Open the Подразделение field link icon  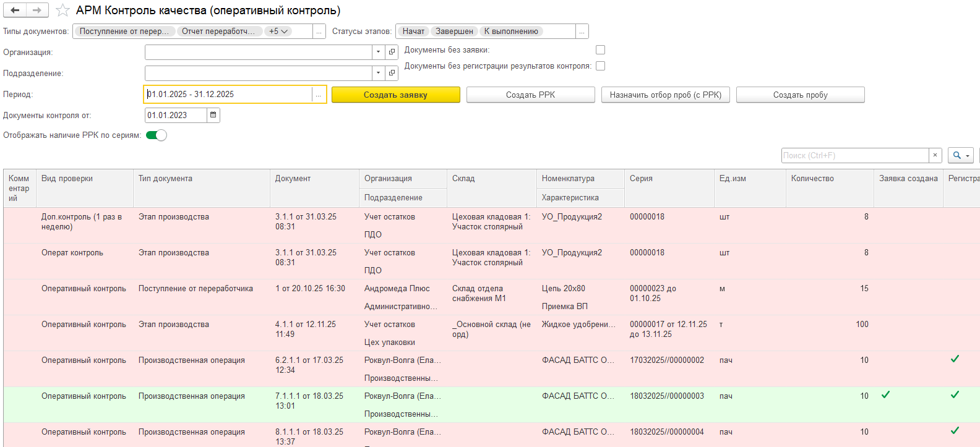(392, 74)
